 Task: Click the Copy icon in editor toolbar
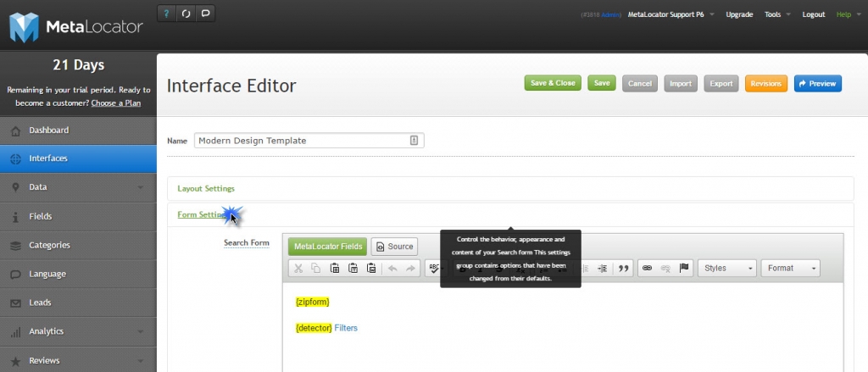316,268
